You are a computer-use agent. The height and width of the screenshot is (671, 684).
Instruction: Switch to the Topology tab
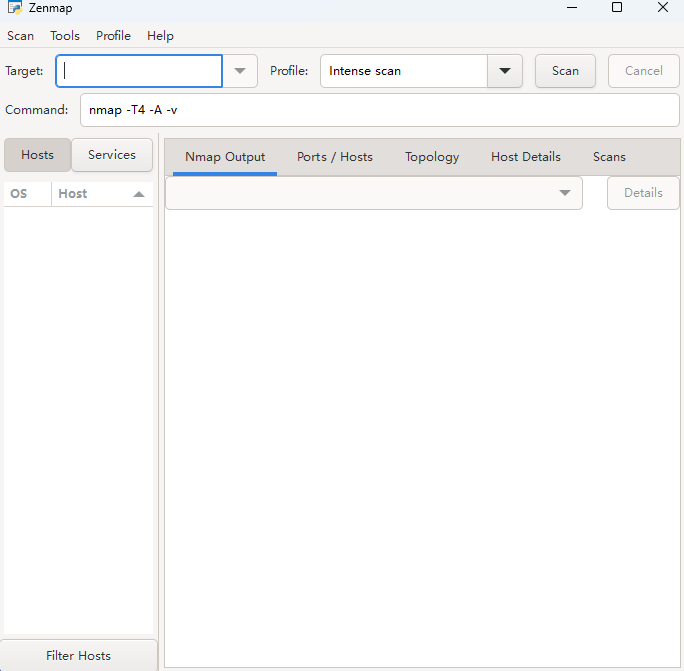point(432,157)
